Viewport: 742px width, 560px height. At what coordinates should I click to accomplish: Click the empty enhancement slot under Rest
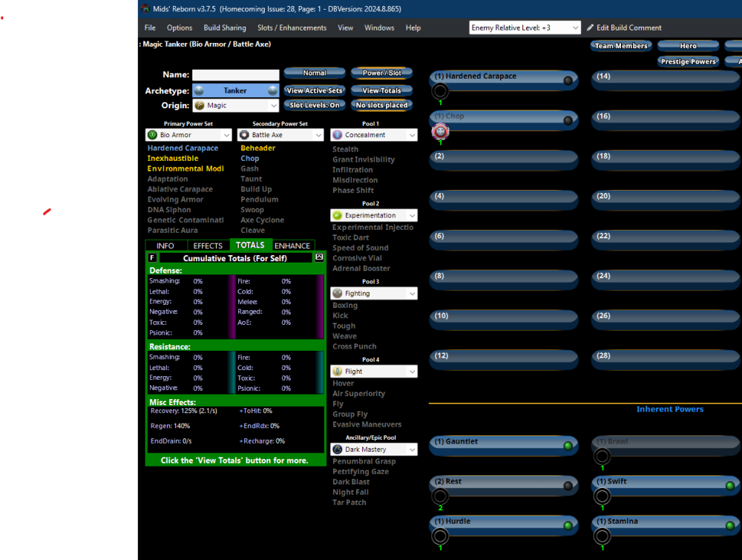click(x=440, y=497)
